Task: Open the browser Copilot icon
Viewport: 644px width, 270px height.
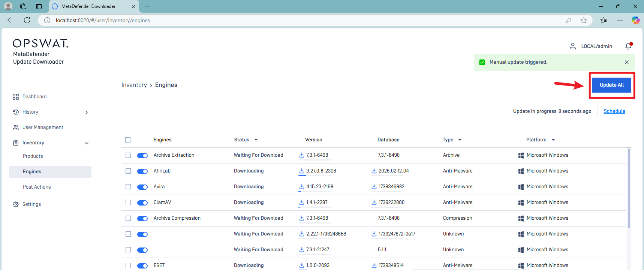Action: (x=635, y=20)
